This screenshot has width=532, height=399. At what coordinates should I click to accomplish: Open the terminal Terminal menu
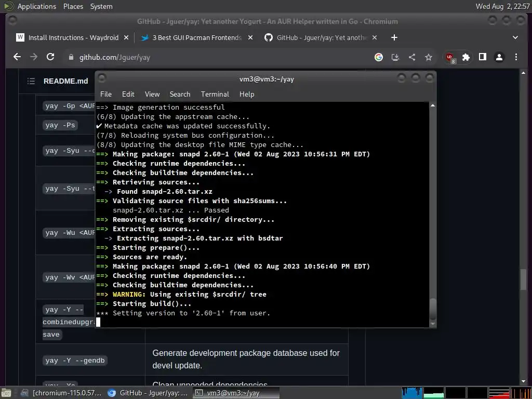tap(215, 95)
